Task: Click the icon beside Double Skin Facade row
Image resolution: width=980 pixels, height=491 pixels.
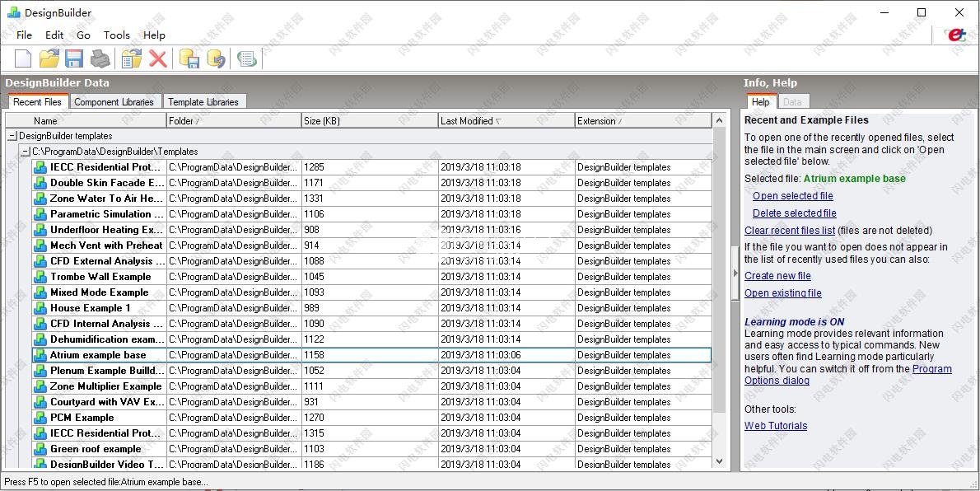Action: (x=40, y=183)
